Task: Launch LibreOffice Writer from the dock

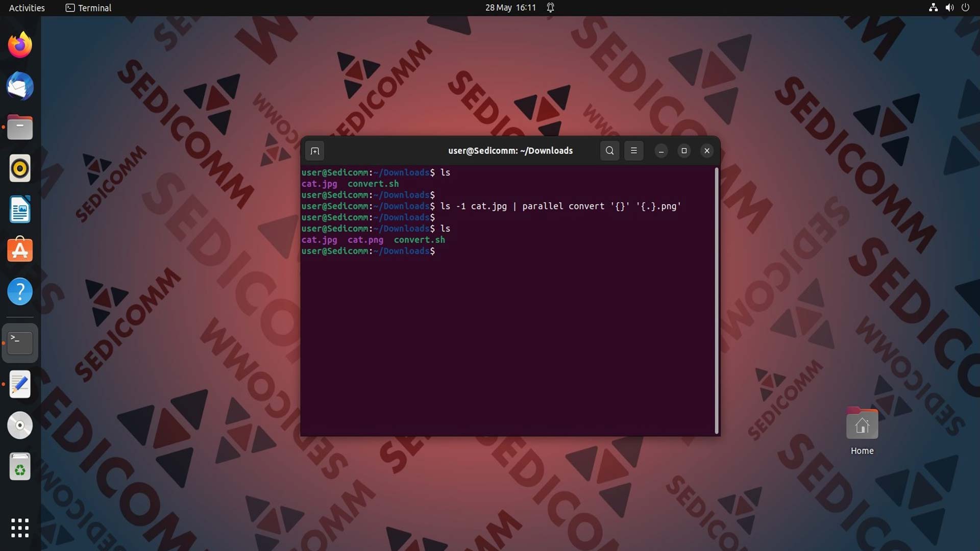Action: tap(20, 209)
